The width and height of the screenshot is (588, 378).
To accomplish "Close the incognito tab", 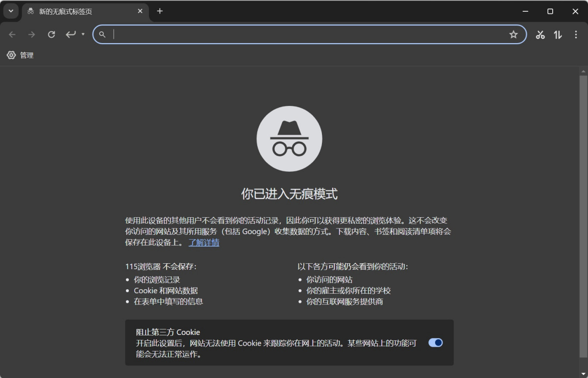I will click(140, 11).
